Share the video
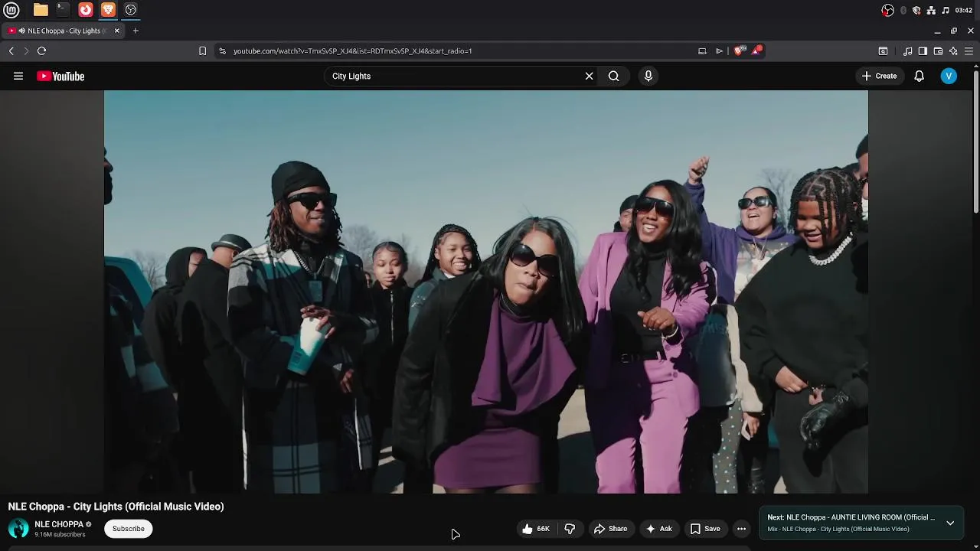The width and height of the screenshot is (980, 551). pos(610,529)
